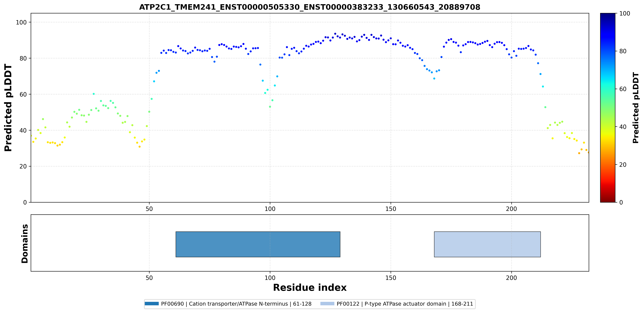Click x-axis tick 200 under pLDDT plot
The width and height of the screenshot is (644, 313).
511,209
